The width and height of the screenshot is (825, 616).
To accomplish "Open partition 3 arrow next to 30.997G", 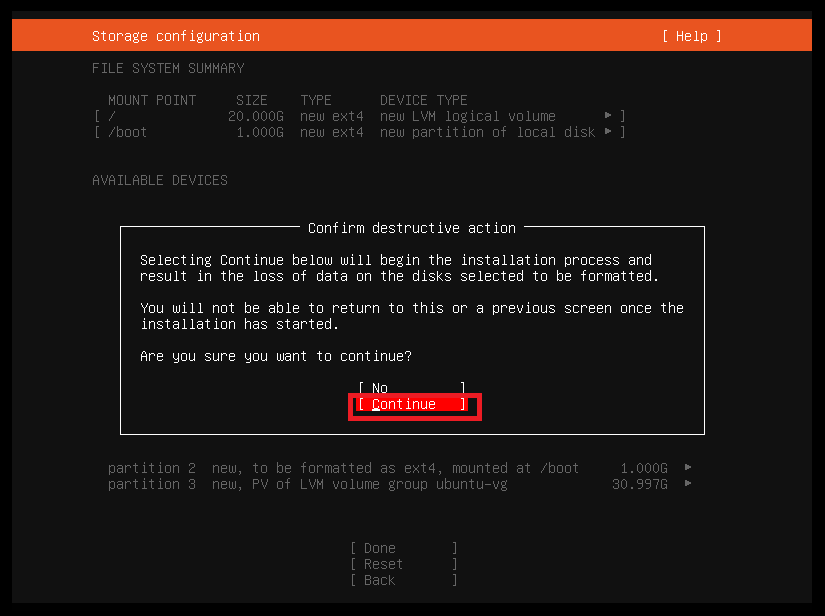I will point(688,484).
